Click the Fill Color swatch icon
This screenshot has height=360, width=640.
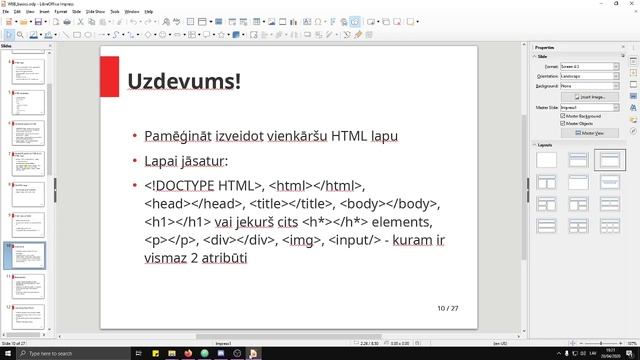pyautogui.click(x=49, y=35)
